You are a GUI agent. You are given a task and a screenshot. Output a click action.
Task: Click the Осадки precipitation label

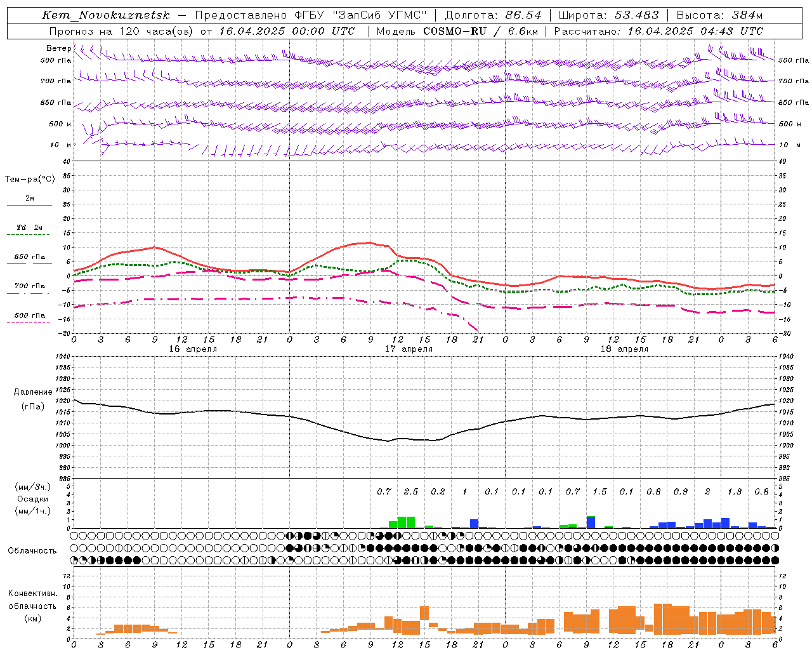tap(32, 499)
